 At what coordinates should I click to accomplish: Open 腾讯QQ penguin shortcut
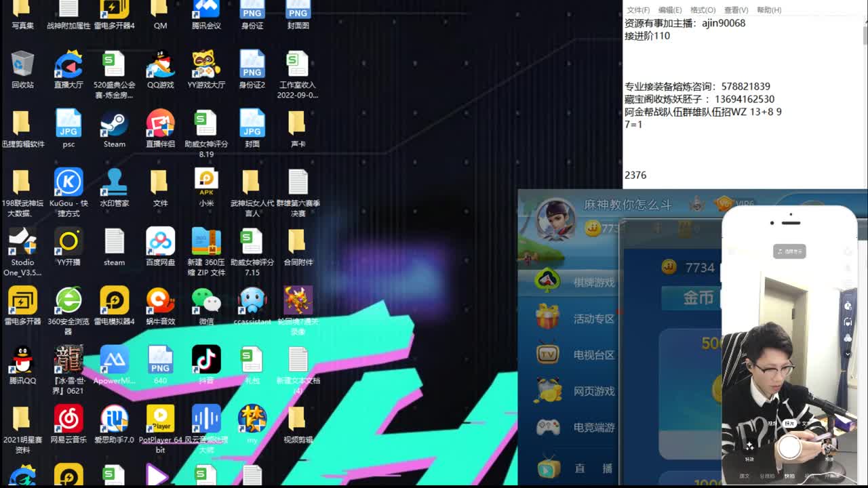22,365
